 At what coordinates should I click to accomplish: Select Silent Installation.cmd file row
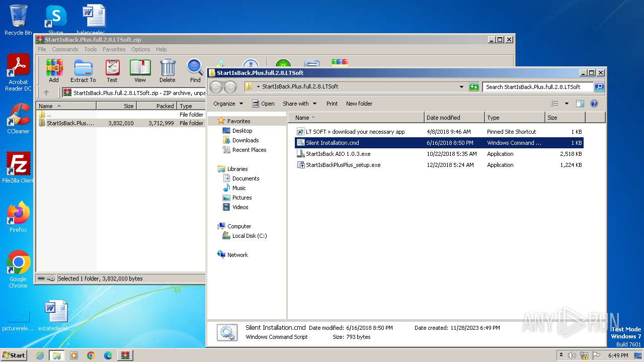tap(439, 143)
